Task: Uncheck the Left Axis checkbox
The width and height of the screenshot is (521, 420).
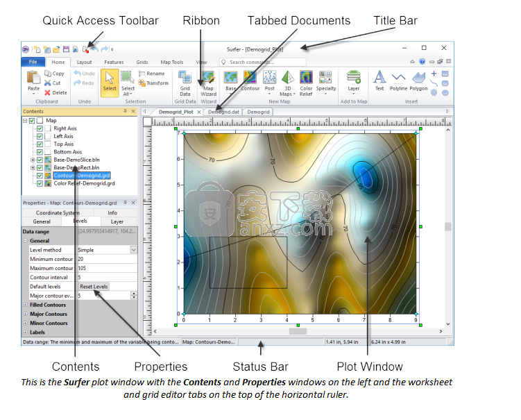Action: pos(40,136)
